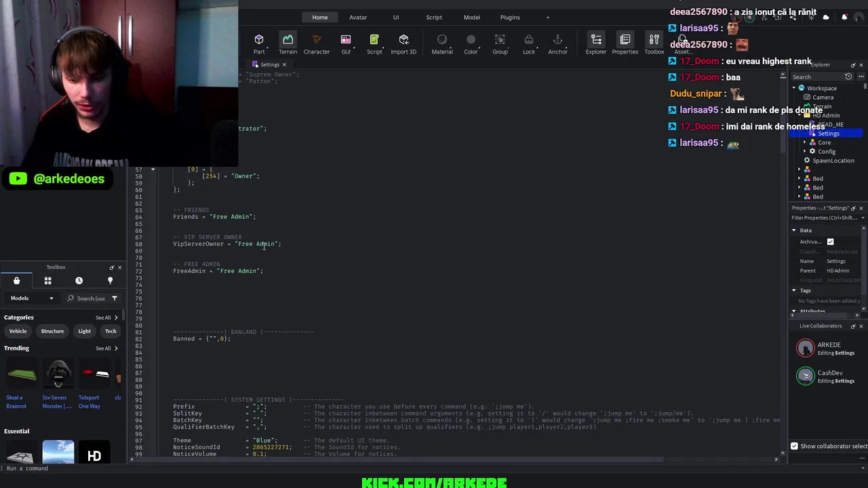
Task: Click the CashDev collaborator avatar
Action: point(805,376)
